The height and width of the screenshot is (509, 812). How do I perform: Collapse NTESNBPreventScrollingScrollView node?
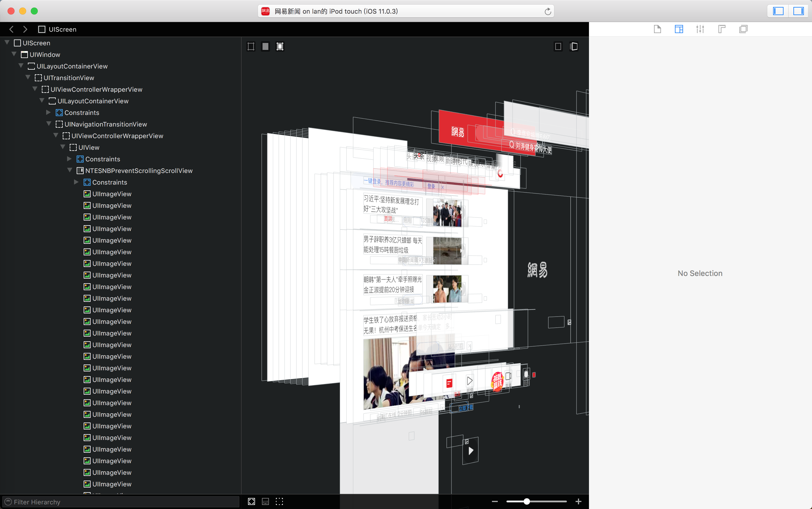click(70, 170)
